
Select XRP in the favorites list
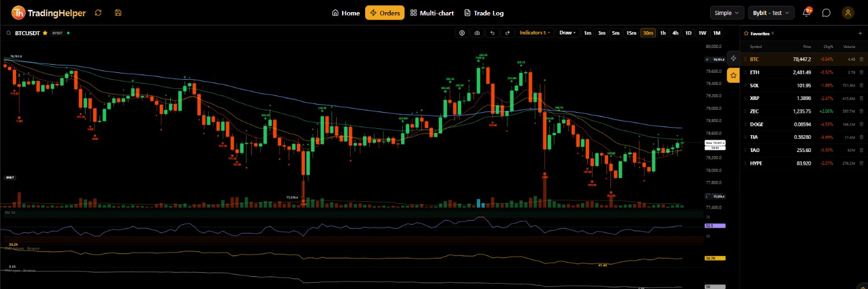tap(804, 98)
